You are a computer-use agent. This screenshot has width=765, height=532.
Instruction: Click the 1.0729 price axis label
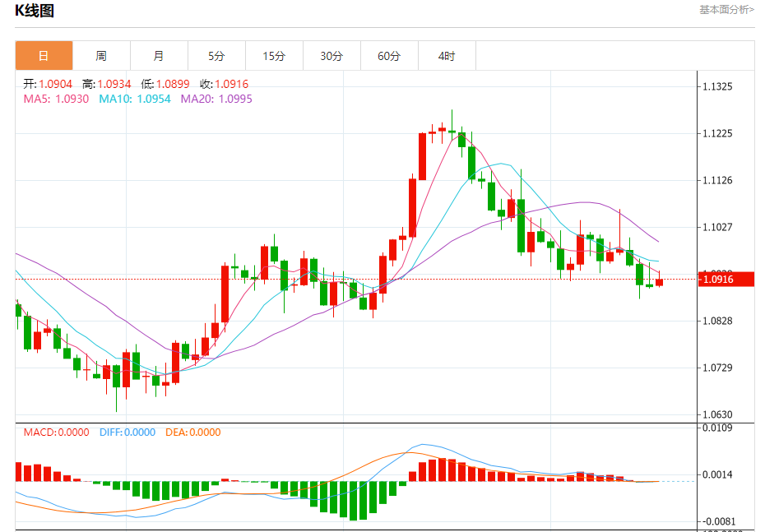pos(717,368)
